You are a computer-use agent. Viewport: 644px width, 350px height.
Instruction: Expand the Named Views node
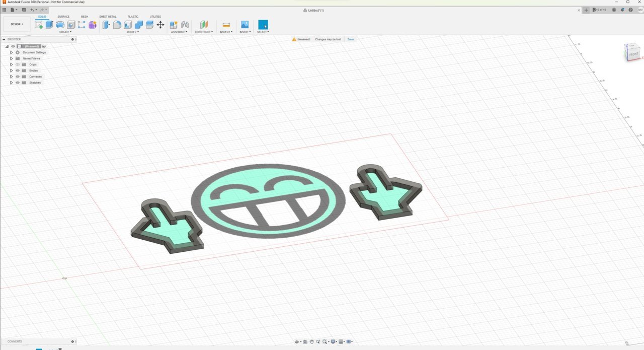click(11, 58)
